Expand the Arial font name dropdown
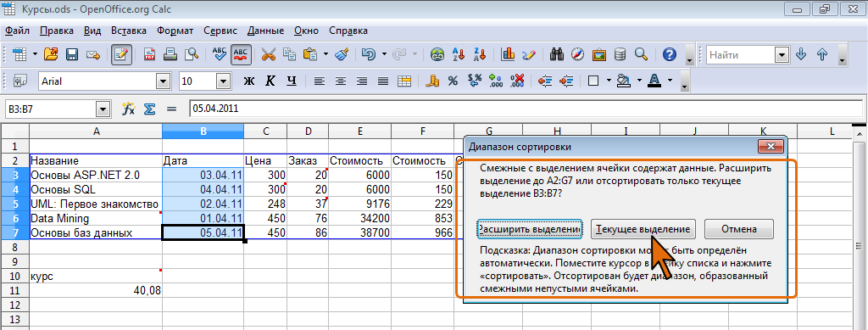Screen dimensions: 868x330 pos(163,81)
